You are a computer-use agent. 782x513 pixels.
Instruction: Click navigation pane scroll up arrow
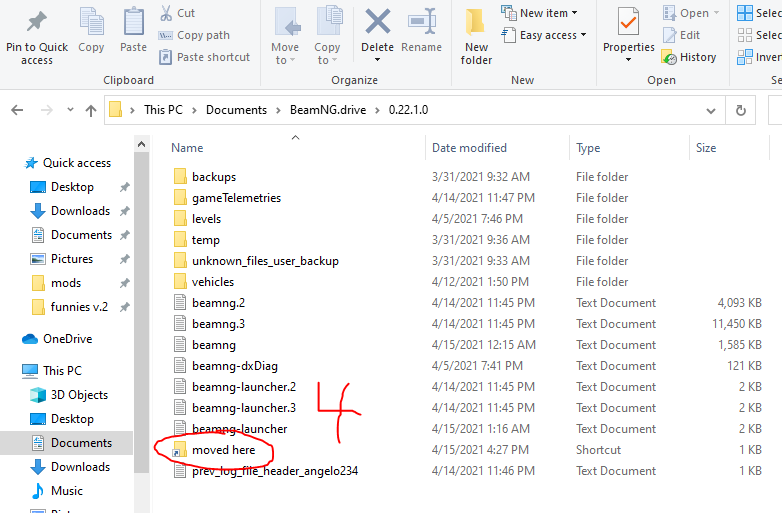[x=142, y=144]
